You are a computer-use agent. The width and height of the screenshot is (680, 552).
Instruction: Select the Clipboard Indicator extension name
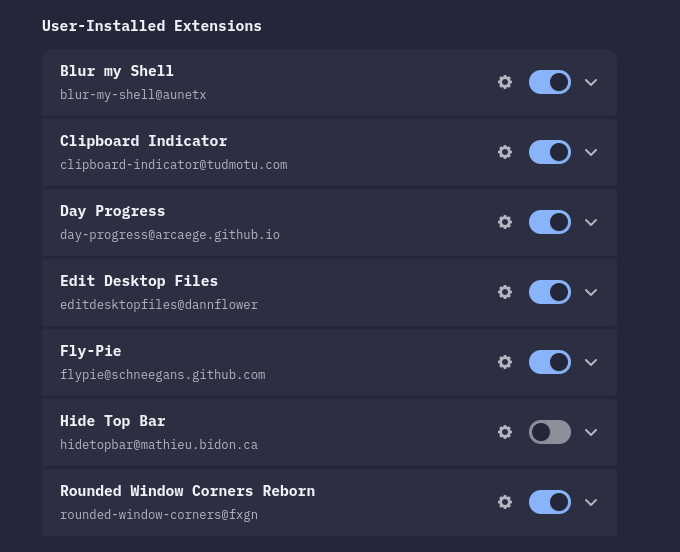coord(143,141)
